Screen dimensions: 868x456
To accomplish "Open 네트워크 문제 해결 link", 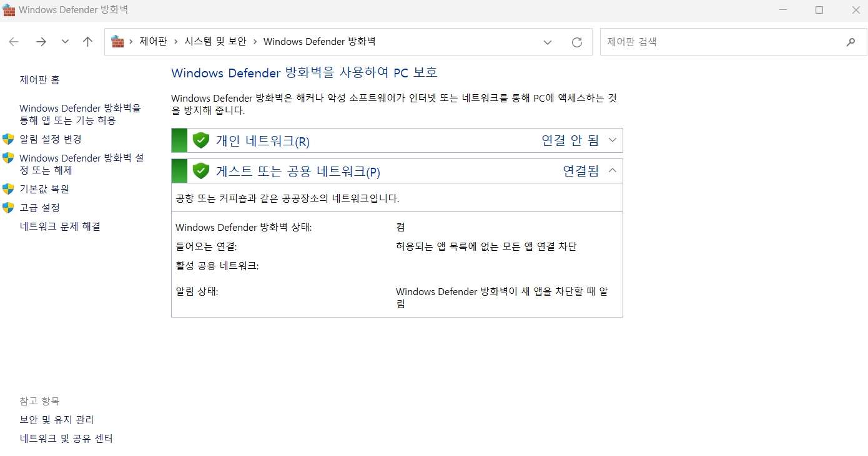I will pos(60,226).
